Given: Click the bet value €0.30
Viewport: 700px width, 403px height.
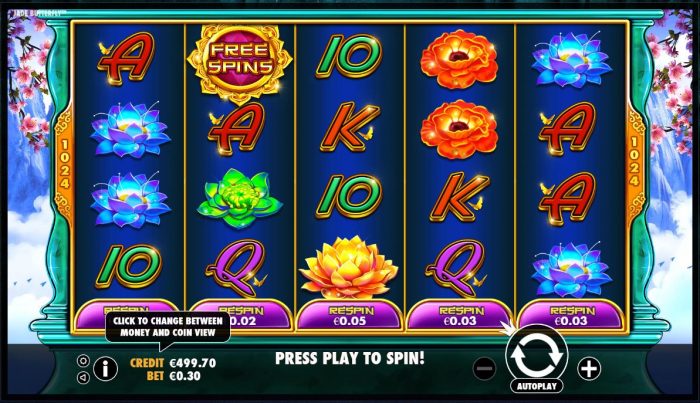Looking at the screenshot, I should click(185, 376).
